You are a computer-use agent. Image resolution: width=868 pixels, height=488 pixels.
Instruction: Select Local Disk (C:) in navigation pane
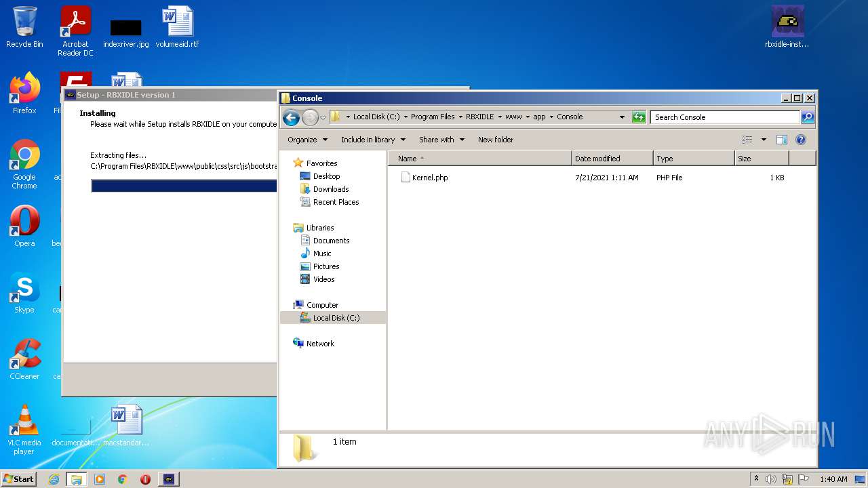(336, 318)
